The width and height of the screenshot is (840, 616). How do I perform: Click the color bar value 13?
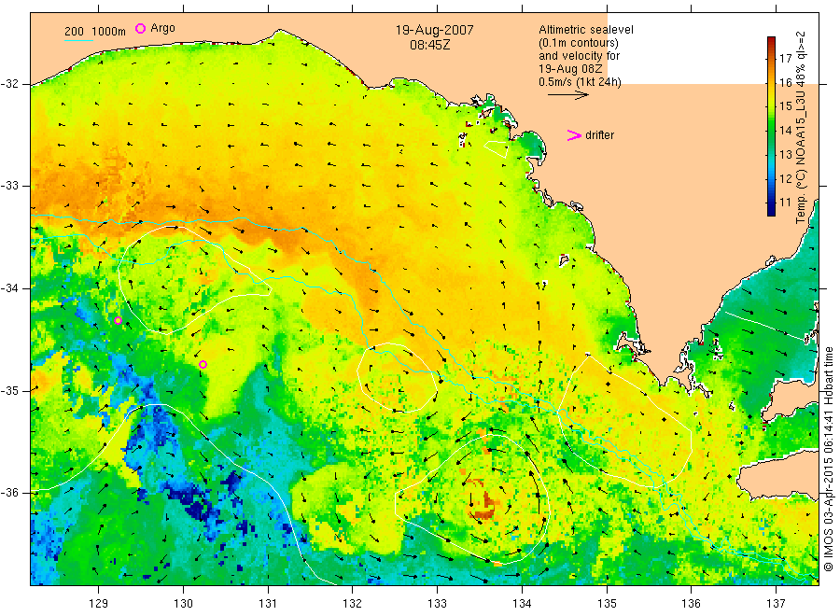(785, 155)
